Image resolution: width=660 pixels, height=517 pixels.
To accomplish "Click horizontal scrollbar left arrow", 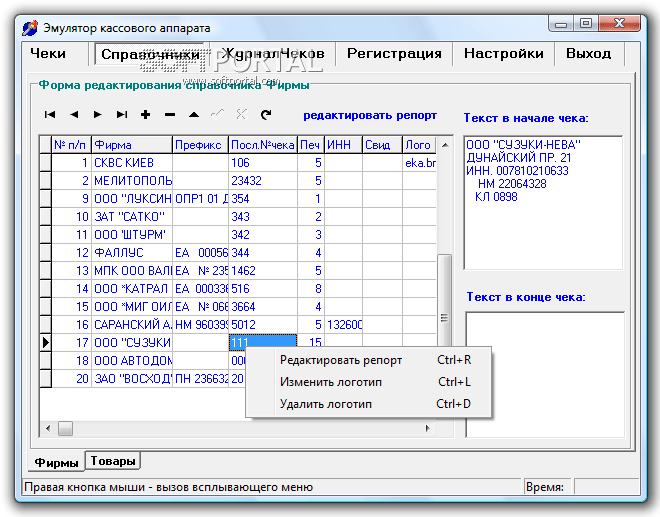I will [x=48, y=429].
